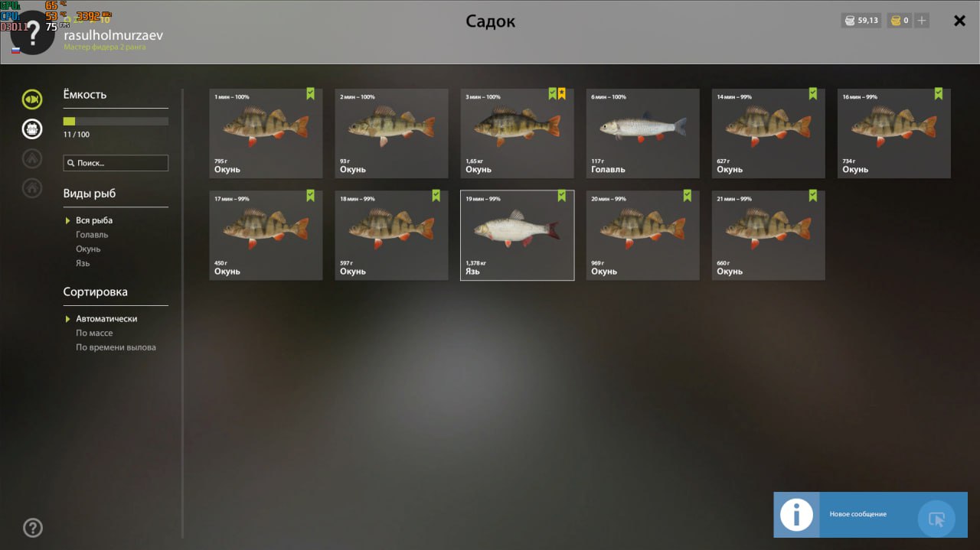Select the 117 g Голавль fish card
This screenshot has width=980, height=550.
643,134
